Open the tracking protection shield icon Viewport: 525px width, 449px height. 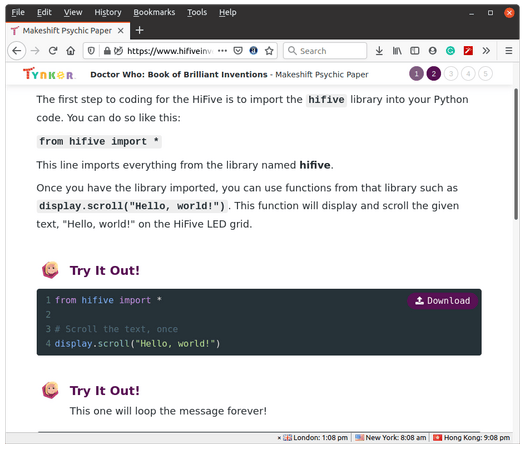coord(91,51)
